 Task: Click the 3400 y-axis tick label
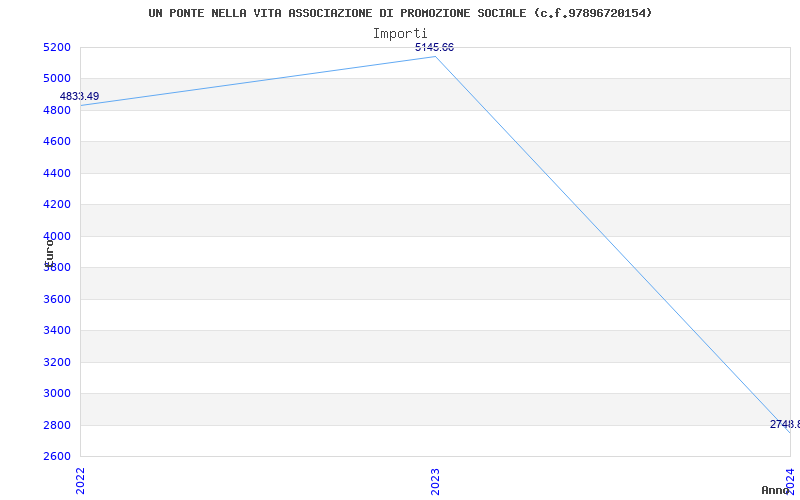(57, 331)
